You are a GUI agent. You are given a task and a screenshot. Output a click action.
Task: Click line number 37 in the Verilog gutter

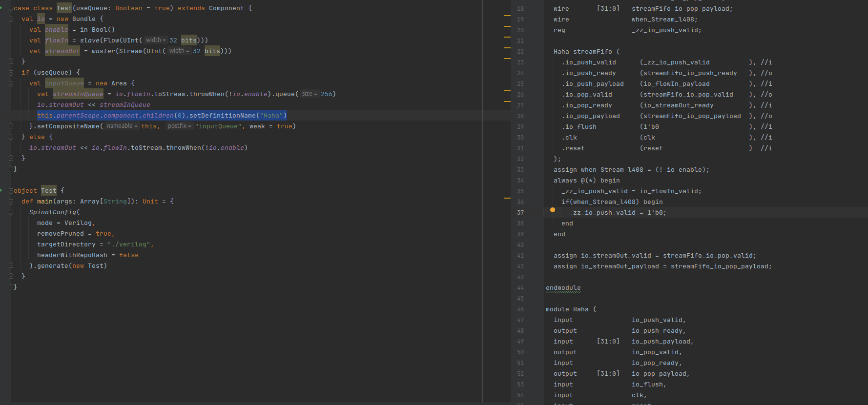tap(520, 213)
